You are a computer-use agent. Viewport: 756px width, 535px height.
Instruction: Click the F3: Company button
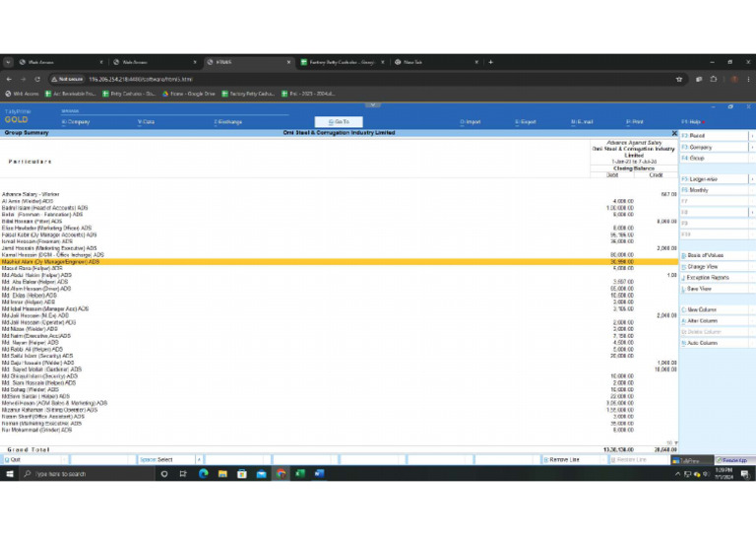pos(715,147)
